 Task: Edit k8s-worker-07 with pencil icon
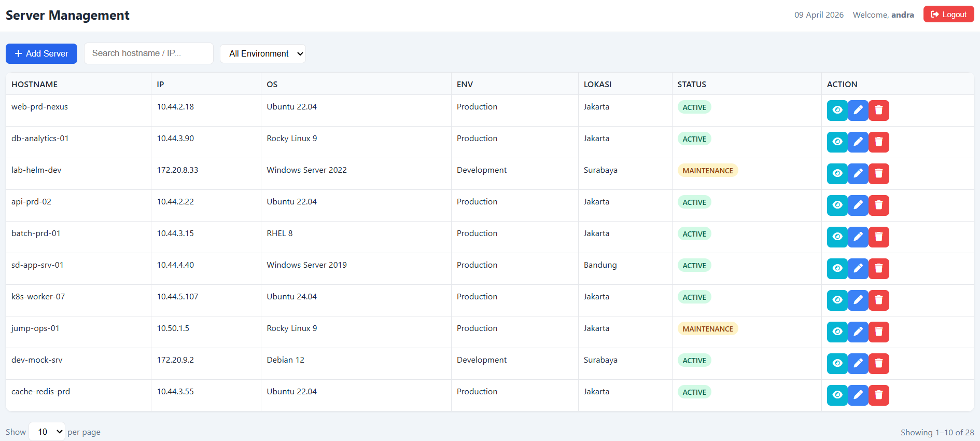coord(858,300)
